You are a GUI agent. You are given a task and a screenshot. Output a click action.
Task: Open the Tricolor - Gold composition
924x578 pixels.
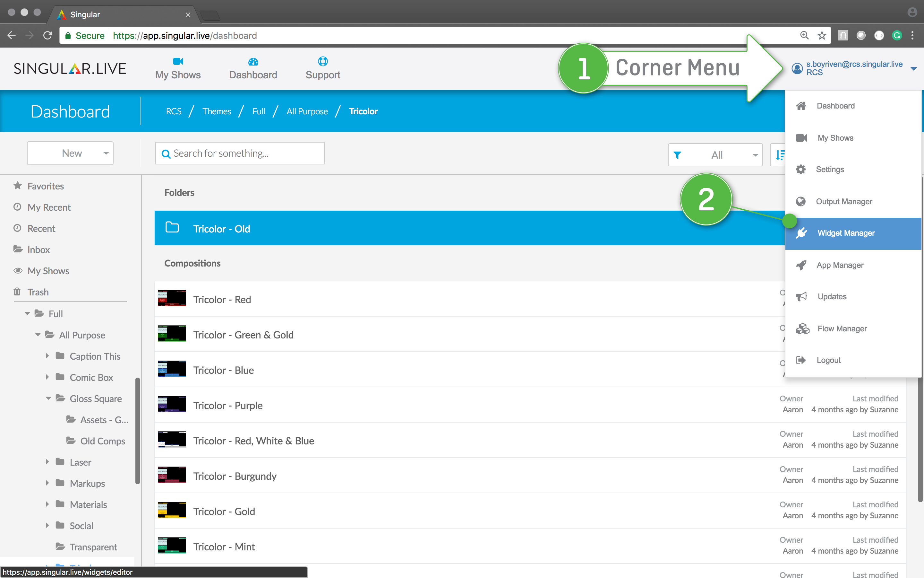pos(530,511)
